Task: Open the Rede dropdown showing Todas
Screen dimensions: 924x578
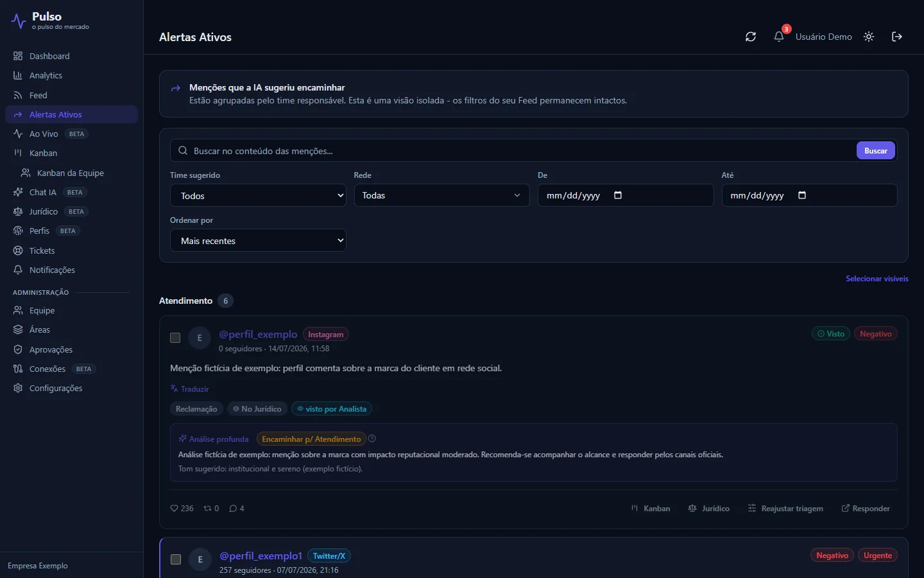Action: pyautogui.click(x=441, y=195)
